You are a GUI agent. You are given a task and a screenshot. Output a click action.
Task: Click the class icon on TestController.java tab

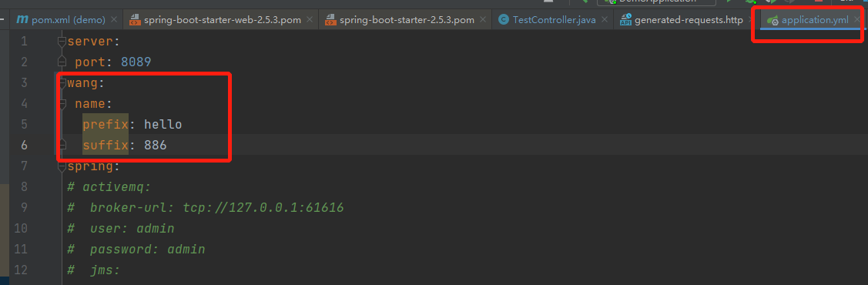click(x=503, y=20)
